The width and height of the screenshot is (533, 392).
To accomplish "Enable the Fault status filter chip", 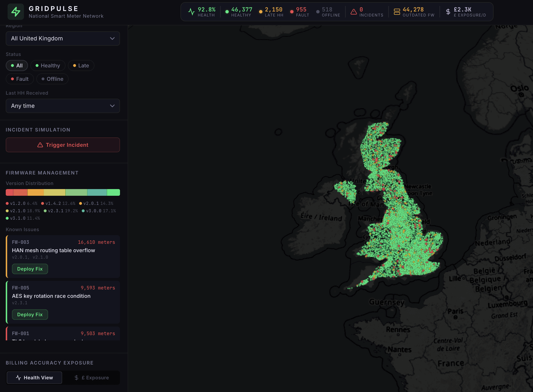I will click(x=20, y=79).
